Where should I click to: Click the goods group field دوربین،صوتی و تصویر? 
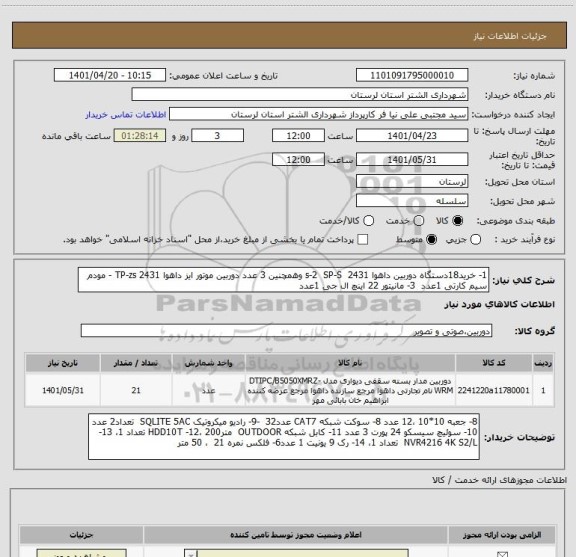pyautogui.click(x=286, y=331)
